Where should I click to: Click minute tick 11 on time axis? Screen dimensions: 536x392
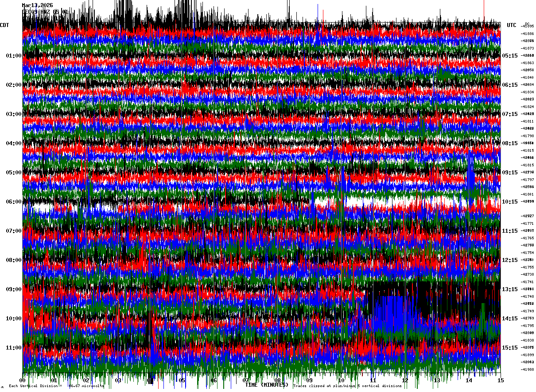373,380
